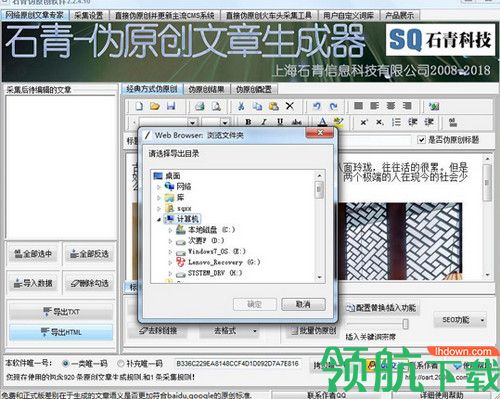
Task: Cut selected text with the scissors icon
Action: [241, 106]
